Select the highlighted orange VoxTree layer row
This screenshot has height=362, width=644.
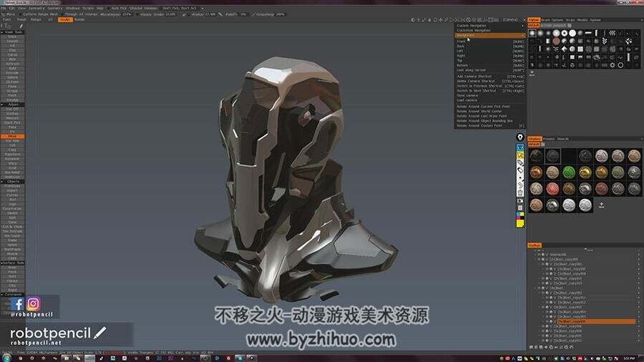[x=595, y=321]
